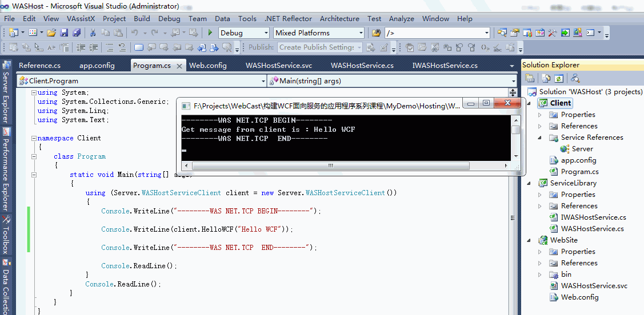This screenshot has height=315, width=644.
Task: Switch to the Reference.cs tab
Action: [39, 66]
